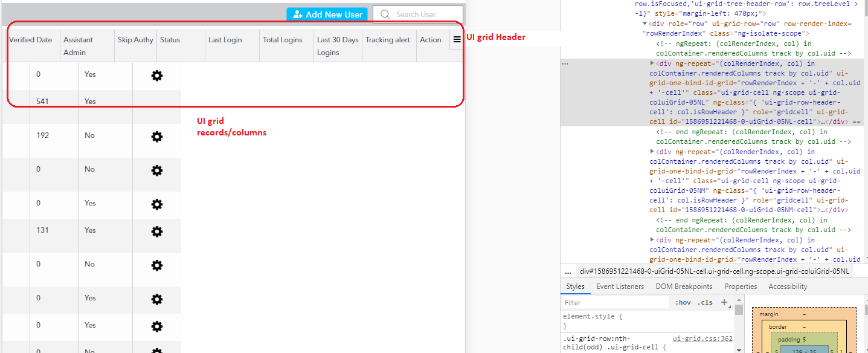Click the Add New User button
The height and width of the screenshot is (353, 868).
point(327,15)
